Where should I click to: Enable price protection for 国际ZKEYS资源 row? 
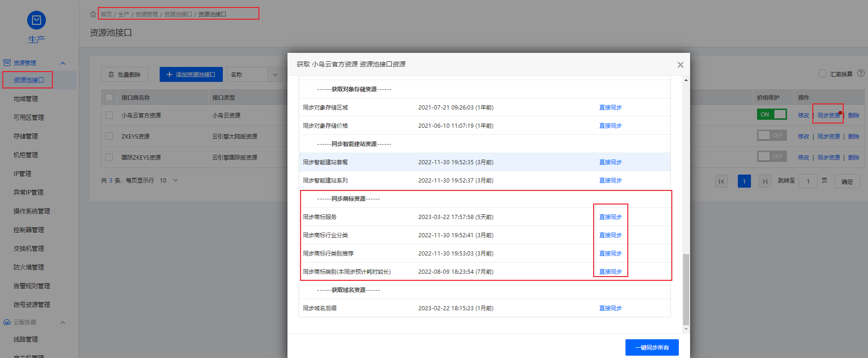coord(772,156)
